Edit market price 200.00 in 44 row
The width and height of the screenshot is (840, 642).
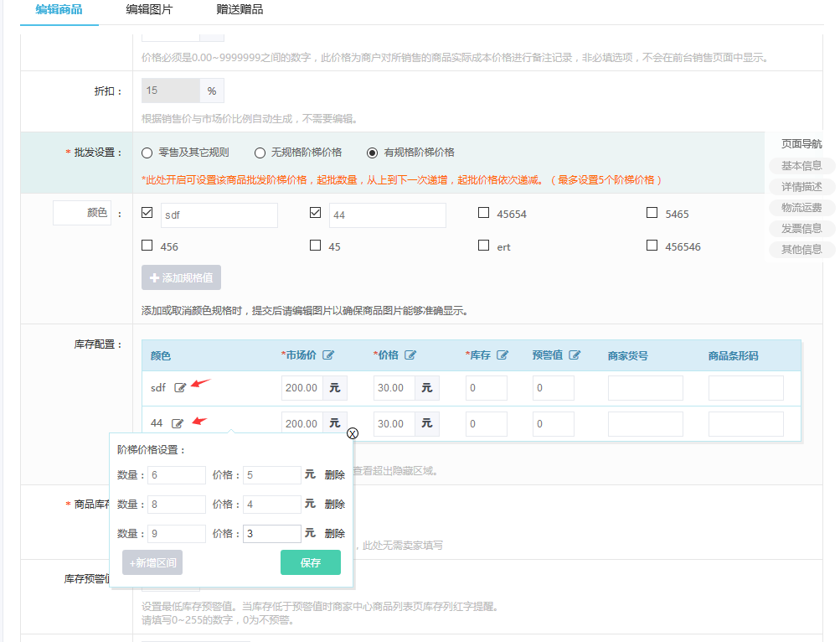tap(302, 424)
